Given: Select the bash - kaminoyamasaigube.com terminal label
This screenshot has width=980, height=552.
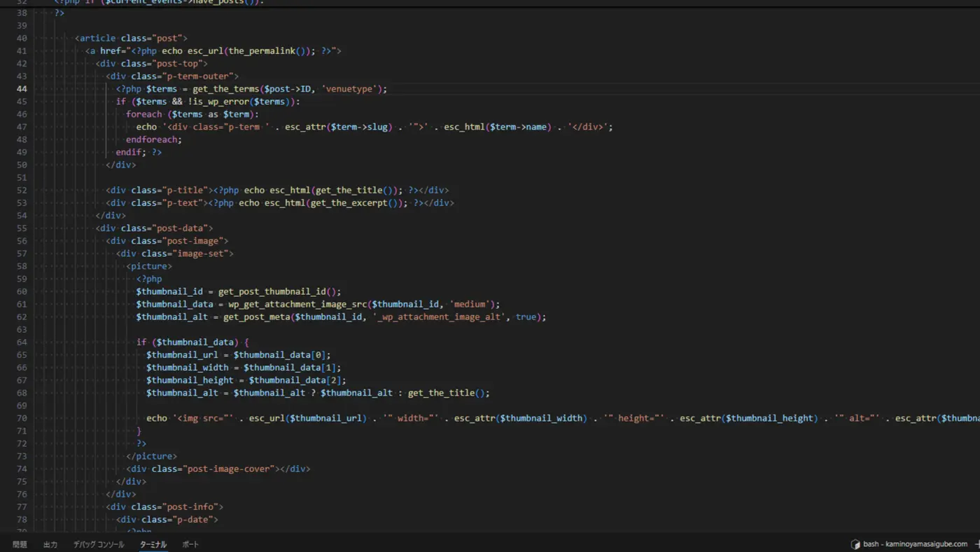Looking at the screenshot, I should pos(916,544).
